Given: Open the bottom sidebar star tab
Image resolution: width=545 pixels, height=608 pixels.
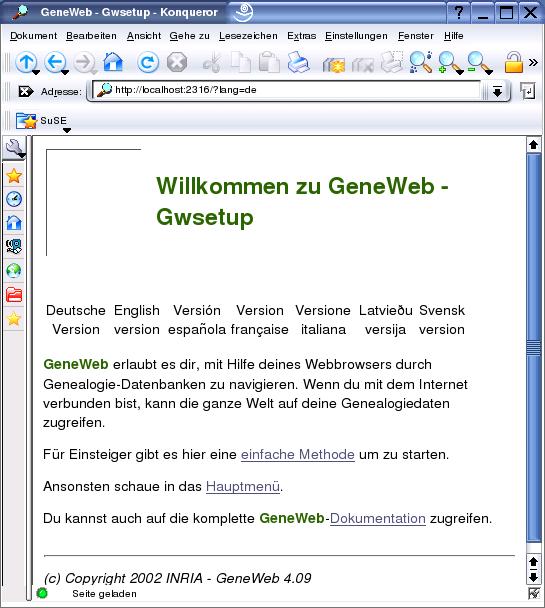Looking at the screenshot, I should (14, 319).
